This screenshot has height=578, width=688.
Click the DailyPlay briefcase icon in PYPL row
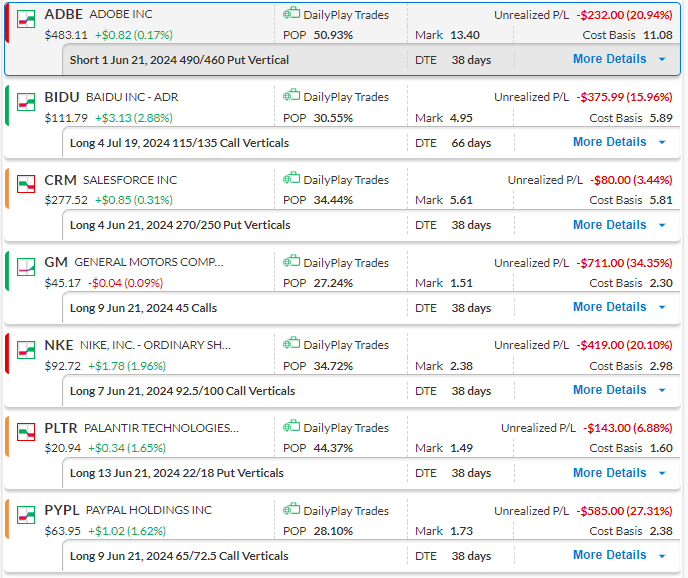(x=291, y=510)
